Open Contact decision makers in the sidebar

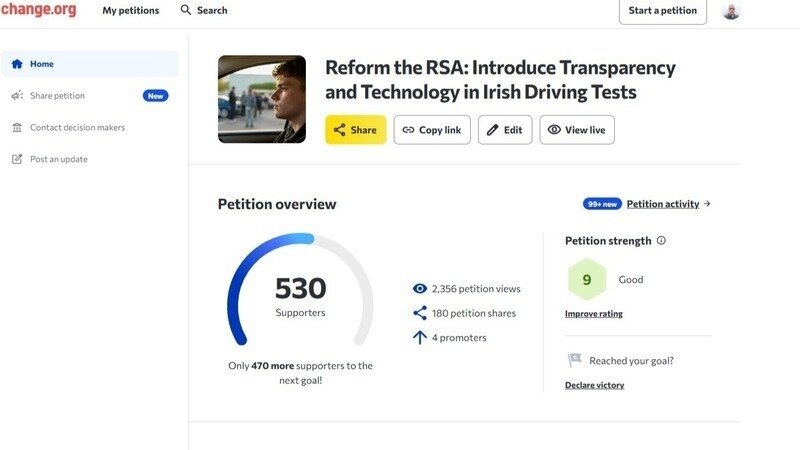tap(77, 127)
